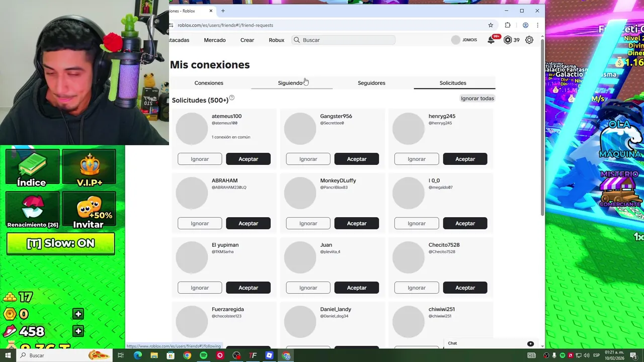Click the Ignorar todas button
This screenshot has height=362, width=644.
pyautogui.click(x=477, y=99)
